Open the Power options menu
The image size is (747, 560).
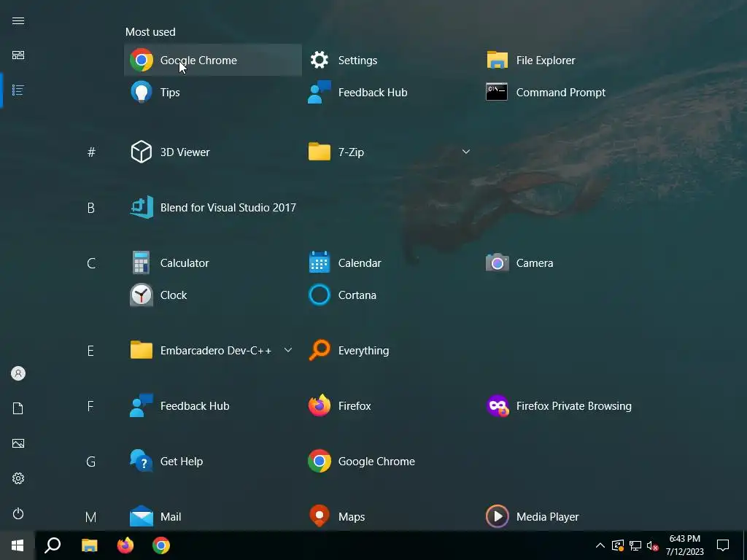(18, 513)
